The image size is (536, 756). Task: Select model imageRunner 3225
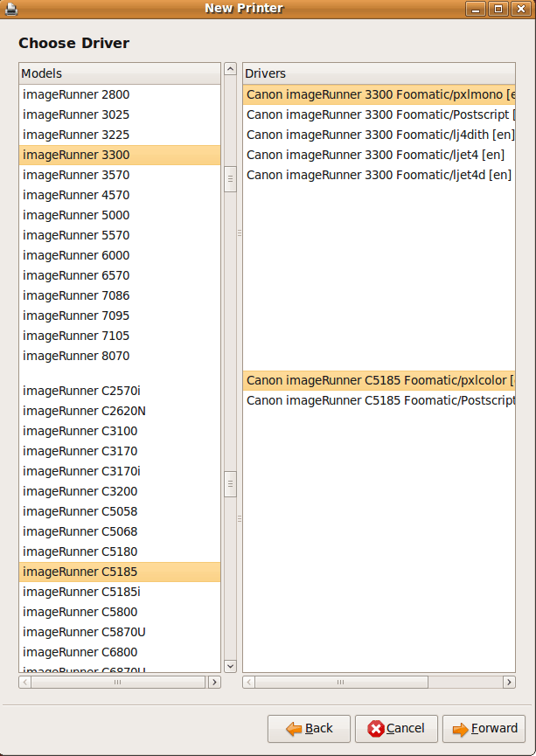(120, 135)
